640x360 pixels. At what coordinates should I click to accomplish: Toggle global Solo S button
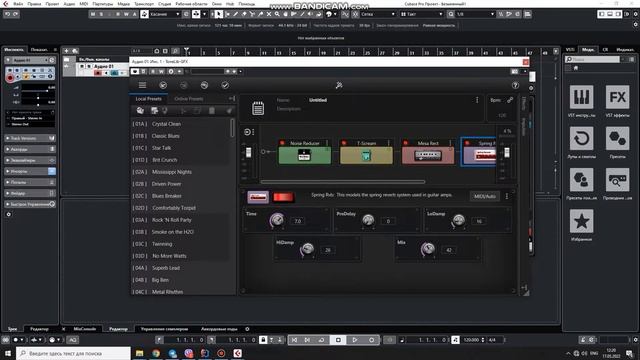(101, 14)
